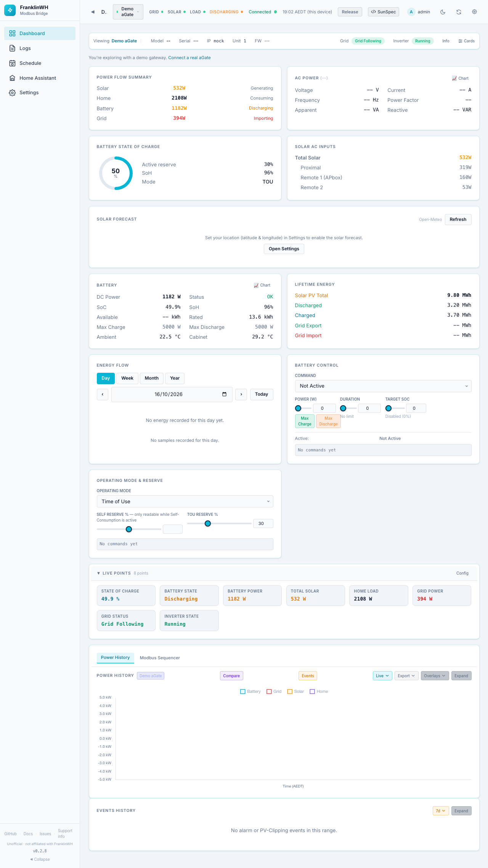This screenshot has width=488, height=868.
Task: Open the Operating Mode dropdown
Action: (x=185, y=501)
